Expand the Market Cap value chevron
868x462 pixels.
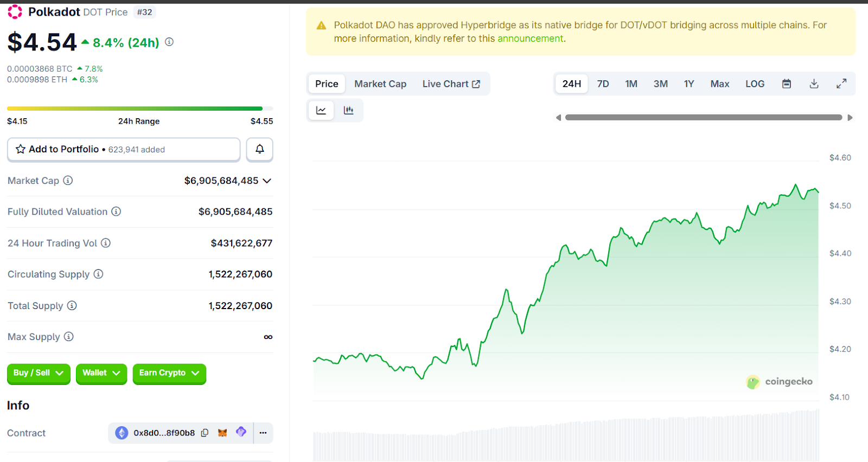267,181
